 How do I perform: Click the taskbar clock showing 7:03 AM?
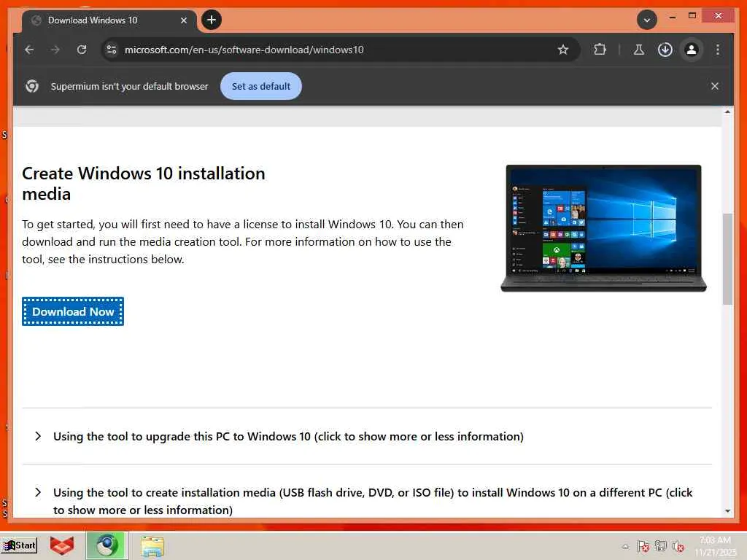(x=715, y=546)
